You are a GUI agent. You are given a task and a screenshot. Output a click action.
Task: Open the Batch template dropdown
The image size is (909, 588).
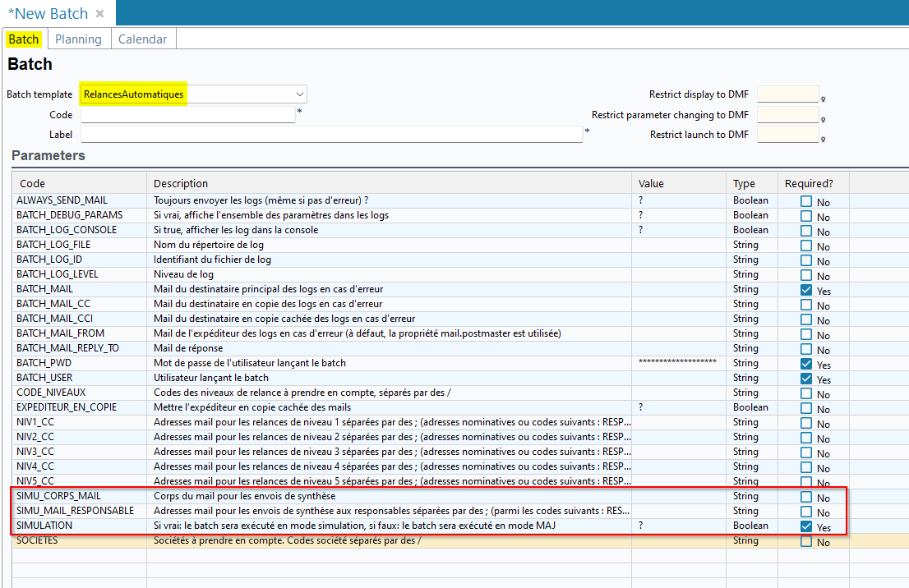coord(300,94)
